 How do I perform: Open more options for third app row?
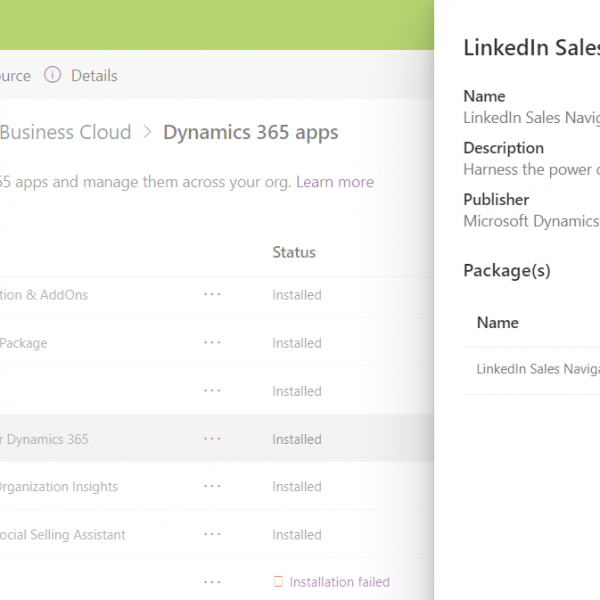212,391
